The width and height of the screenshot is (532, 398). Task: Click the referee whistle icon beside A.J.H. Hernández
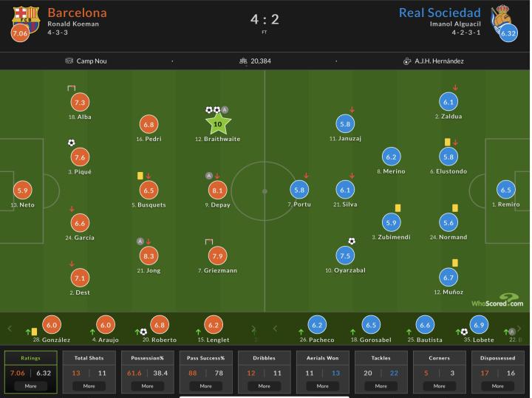(x=406, y=61)
